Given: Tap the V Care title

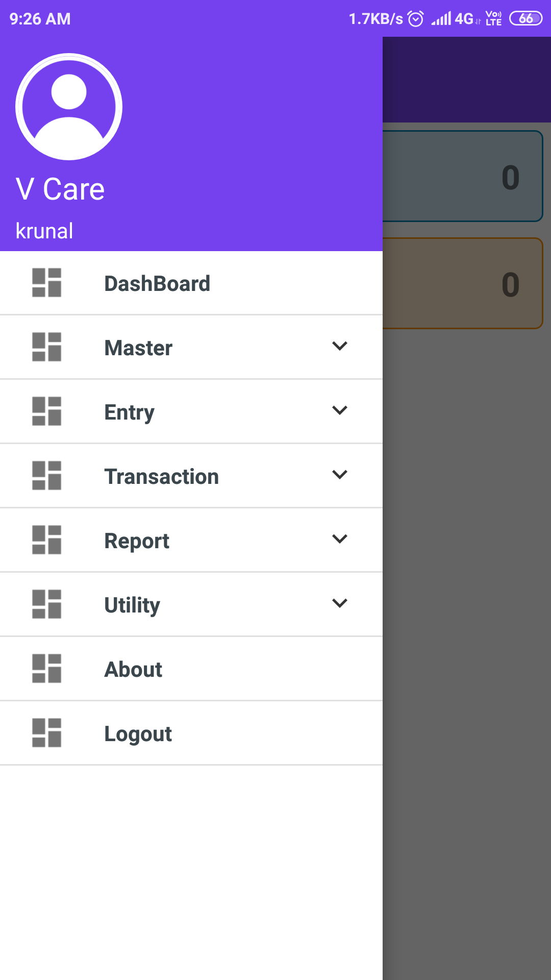Looking at the screenshot, I should click(x=60, y=189).
